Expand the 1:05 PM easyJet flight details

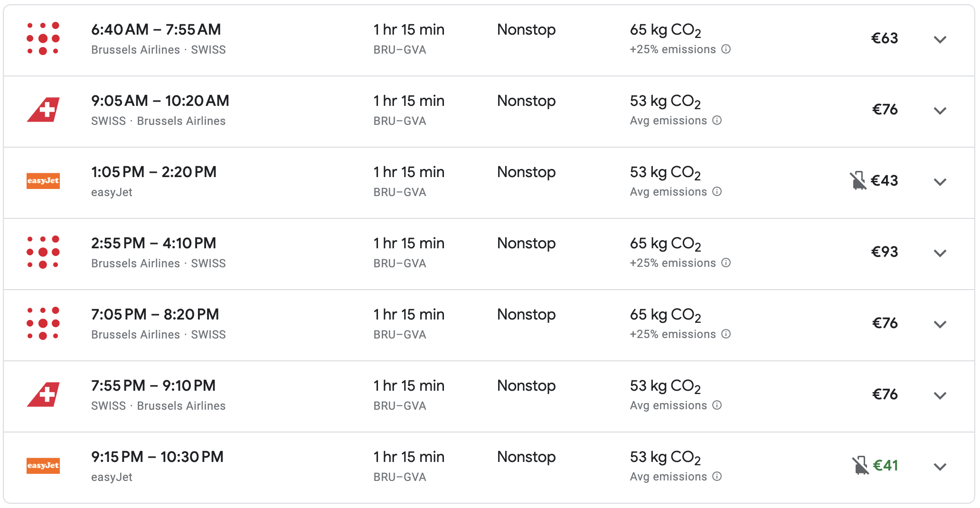[940, 182]
